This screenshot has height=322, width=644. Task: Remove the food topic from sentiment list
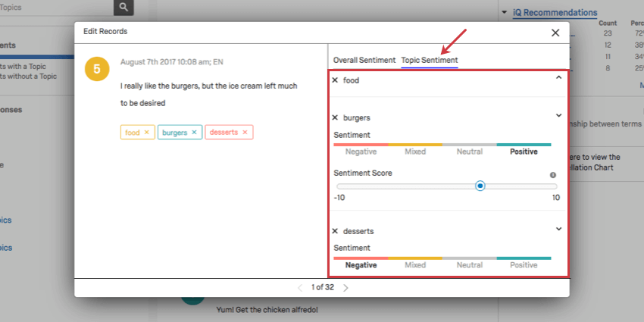[335, 80]
